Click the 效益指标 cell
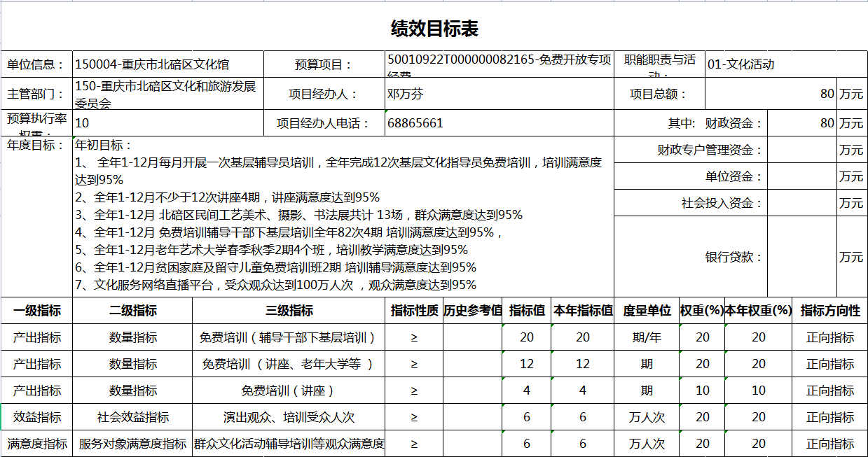Image resolution: width=868 pixels, height=457 pixels. click(x=36, y=417)
